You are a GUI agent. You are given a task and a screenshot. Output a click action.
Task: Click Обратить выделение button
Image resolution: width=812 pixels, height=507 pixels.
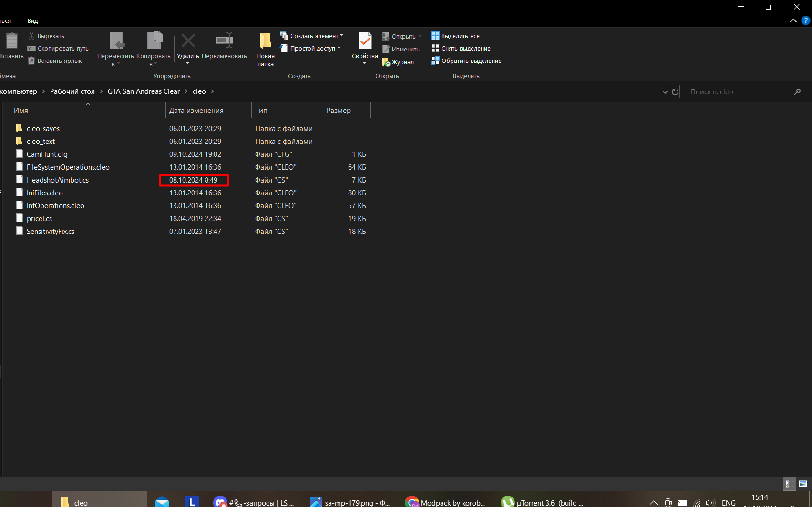tap(466, 61)
